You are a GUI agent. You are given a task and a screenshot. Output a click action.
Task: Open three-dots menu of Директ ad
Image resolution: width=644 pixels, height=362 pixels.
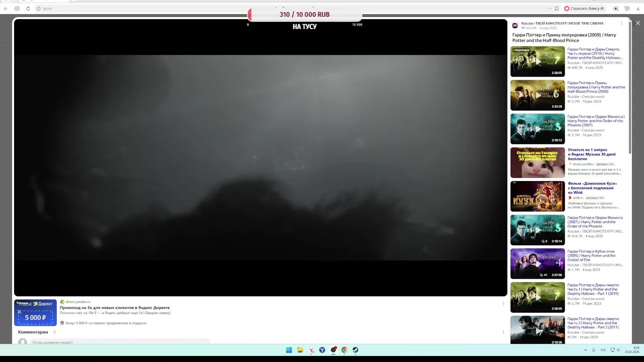tap(503, 303)
